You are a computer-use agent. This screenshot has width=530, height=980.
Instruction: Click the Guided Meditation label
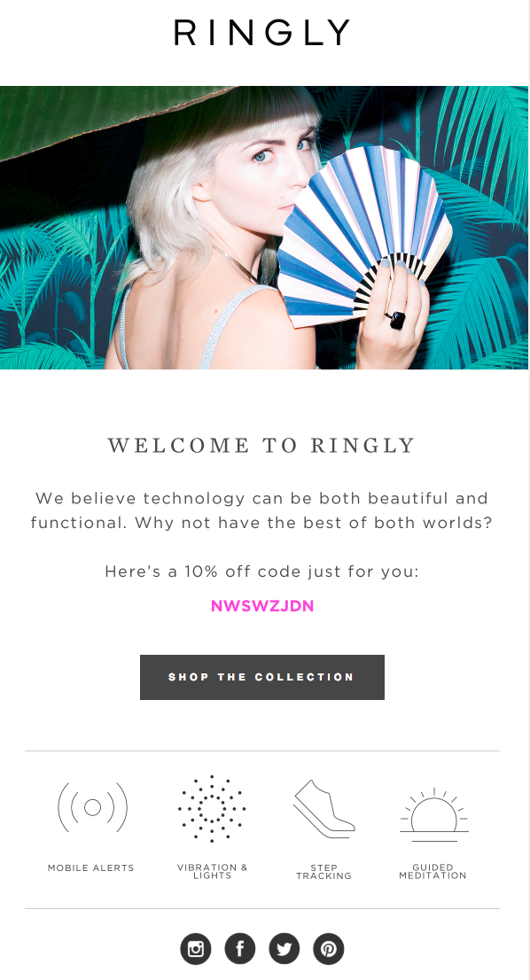(433, 871)
